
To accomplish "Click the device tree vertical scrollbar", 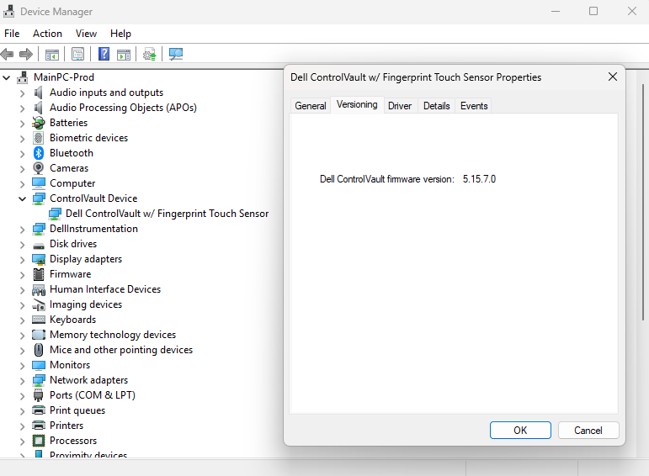I will tap(643, 202).
